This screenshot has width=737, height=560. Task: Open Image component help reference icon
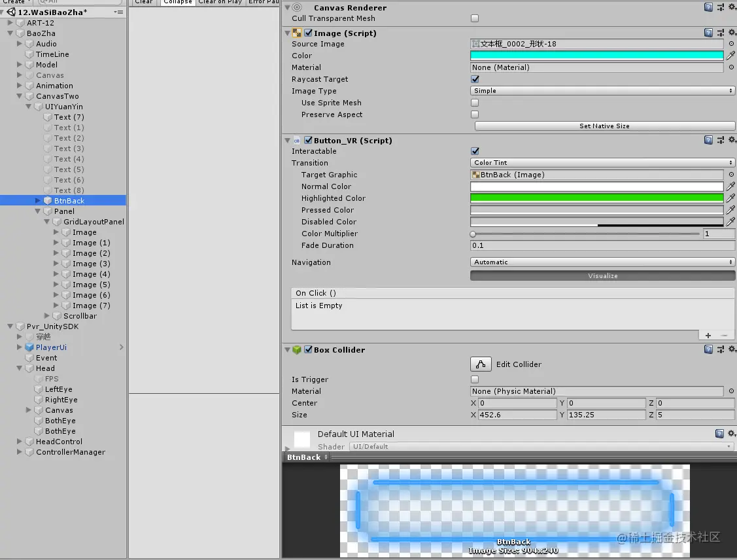click(708, 33)
